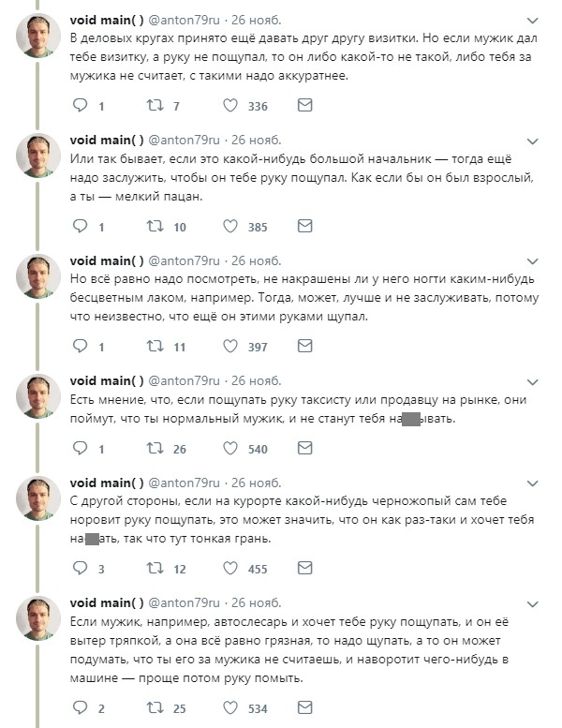Screen dimensions: 562x728
Task: Expand the options chevron on the last tweet
Action: click(x=533, y=603)
